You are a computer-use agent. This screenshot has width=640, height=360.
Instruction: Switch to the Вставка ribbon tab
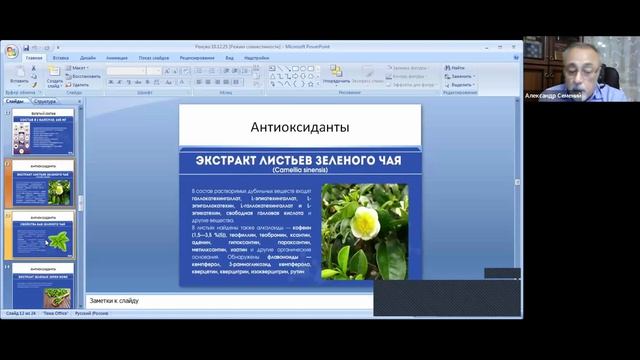61,58
